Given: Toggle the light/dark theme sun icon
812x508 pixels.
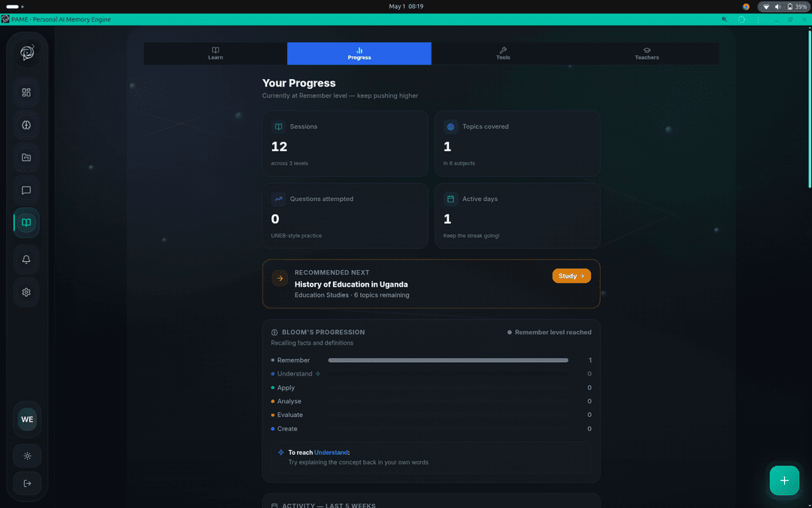Looking at the screenshot, I should coord(28,456).
